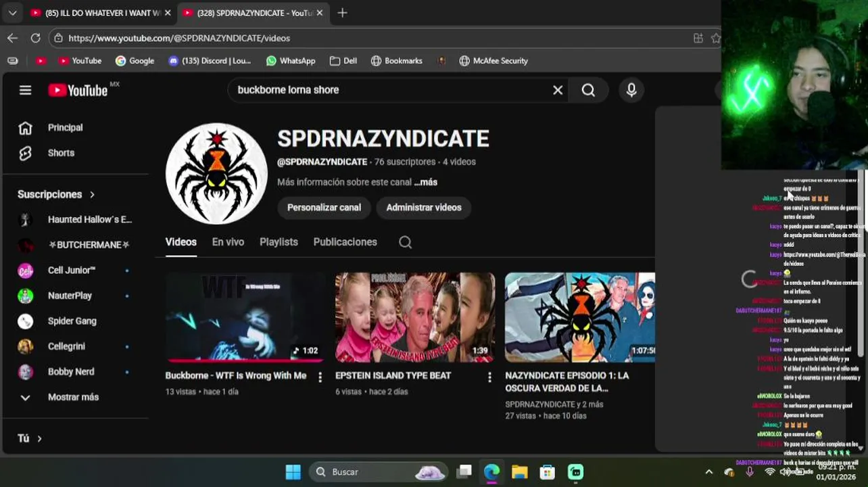The height and width of the screenshot is (487, 868).
Task: Search within channel using magnifier icon
Action: 405,242
